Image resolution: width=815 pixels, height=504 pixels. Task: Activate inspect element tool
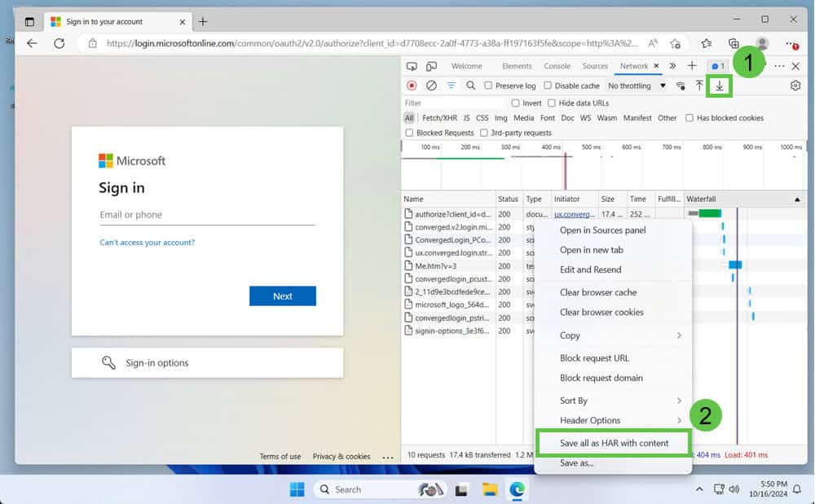click(x=412, y=67)
